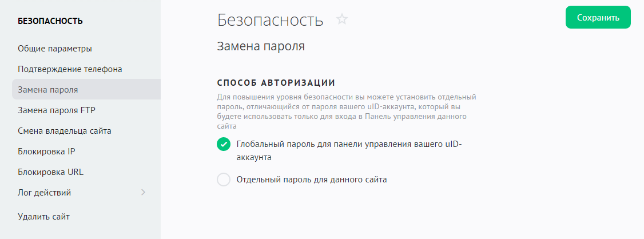Click the Сохранить button

click(598, 18)
